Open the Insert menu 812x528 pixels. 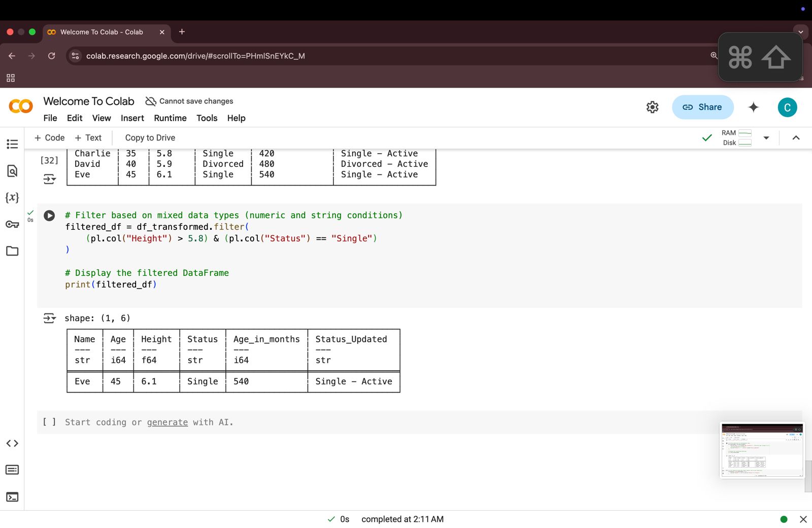[x=132, y=118]
